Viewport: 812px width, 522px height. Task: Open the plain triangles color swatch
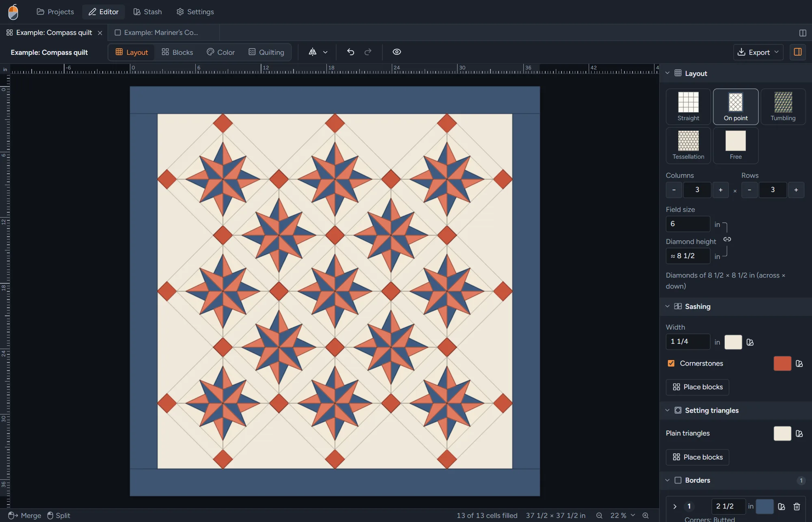point(782,434)
